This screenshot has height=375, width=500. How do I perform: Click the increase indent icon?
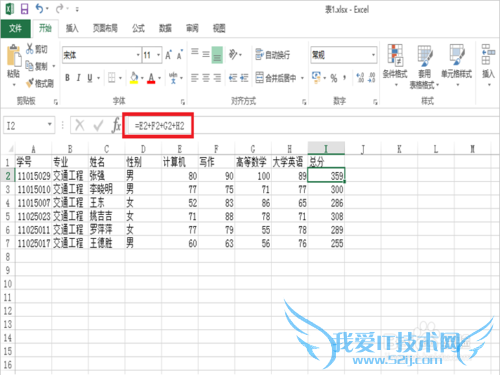click(x=244, y=78)
